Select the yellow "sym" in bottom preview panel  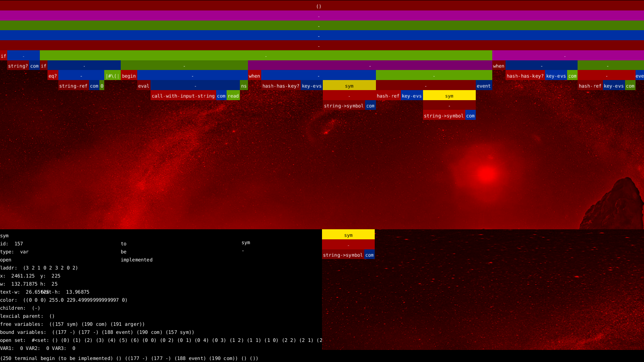348,235
